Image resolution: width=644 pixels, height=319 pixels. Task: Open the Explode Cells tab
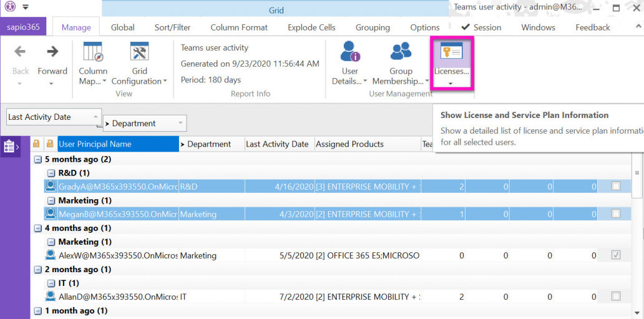(x=312, y=27)
